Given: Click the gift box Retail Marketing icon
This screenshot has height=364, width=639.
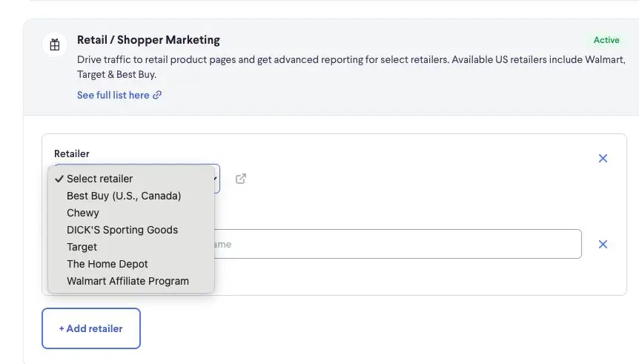Looking at the screenshot, I should point(55,44).
